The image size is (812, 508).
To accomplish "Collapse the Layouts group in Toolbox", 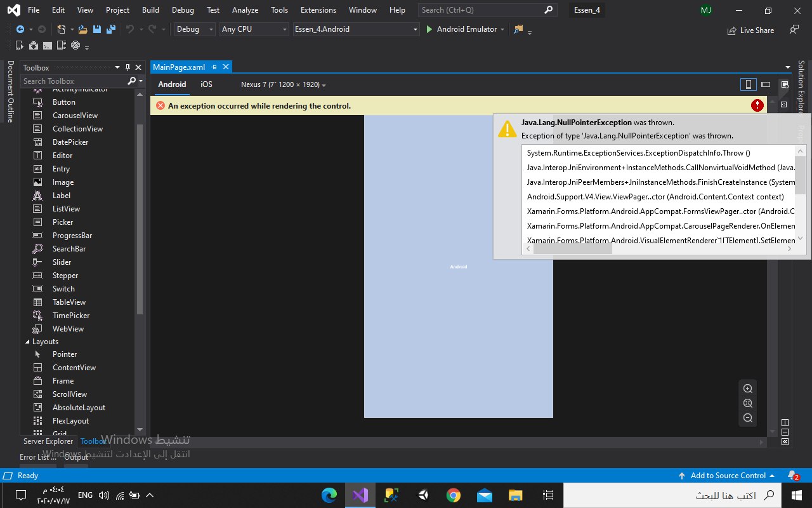I will (27, 342).
